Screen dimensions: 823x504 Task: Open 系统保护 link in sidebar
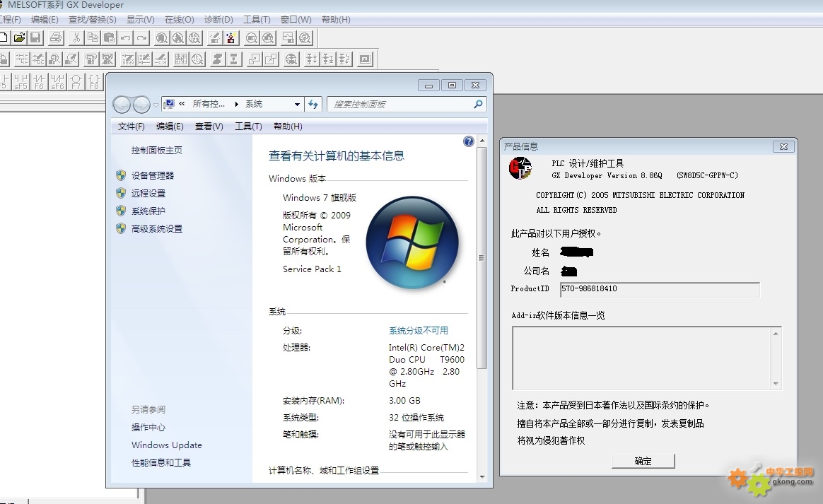click(x=148, y=211)
